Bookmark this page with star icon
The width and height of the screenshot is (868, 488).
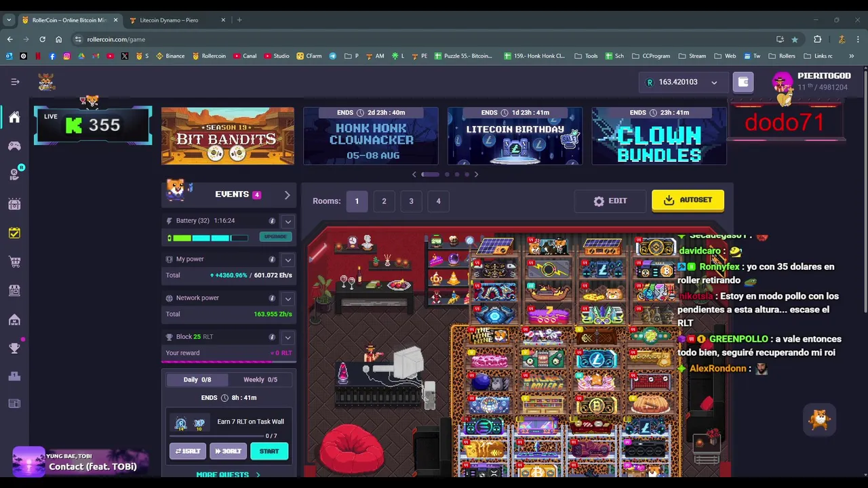[795, 39]
